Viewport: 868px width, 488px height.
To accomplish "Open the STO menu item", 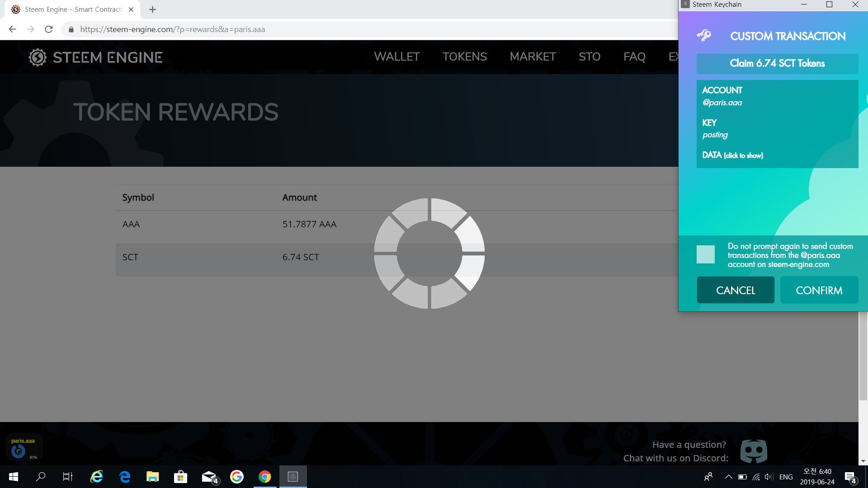I will (590, 56).
